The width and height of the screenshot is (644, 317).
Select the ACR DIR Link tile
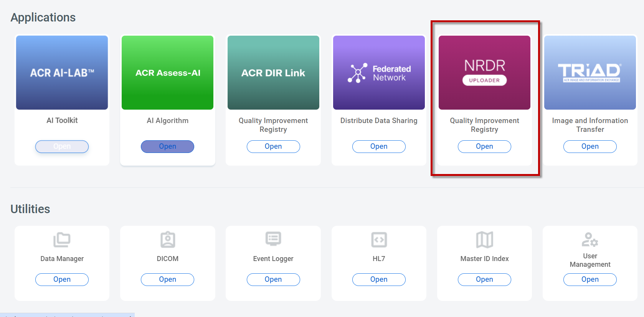pos(273,72)
